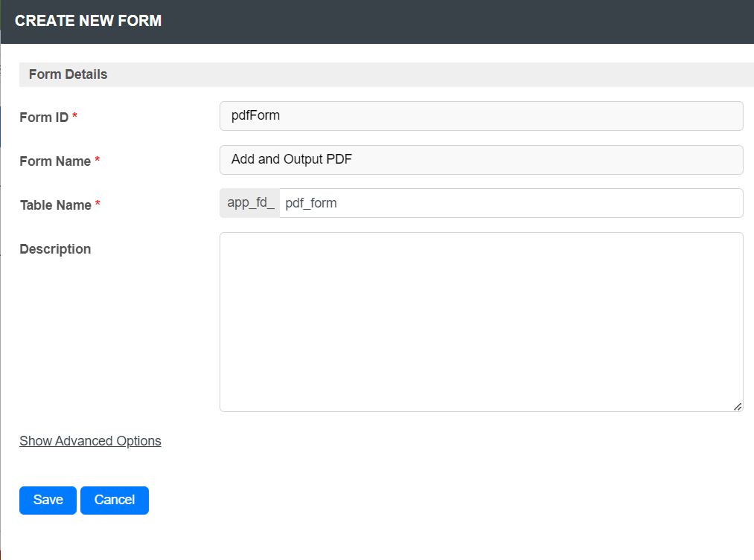Click the app_fd_ table name prefix
Screen dimensions: 754x560
tap(250, 203)
